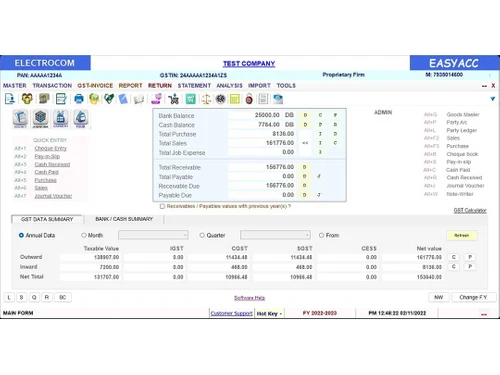Click the NW button
The width and height of the screenshot is (500, 375).
439,297
